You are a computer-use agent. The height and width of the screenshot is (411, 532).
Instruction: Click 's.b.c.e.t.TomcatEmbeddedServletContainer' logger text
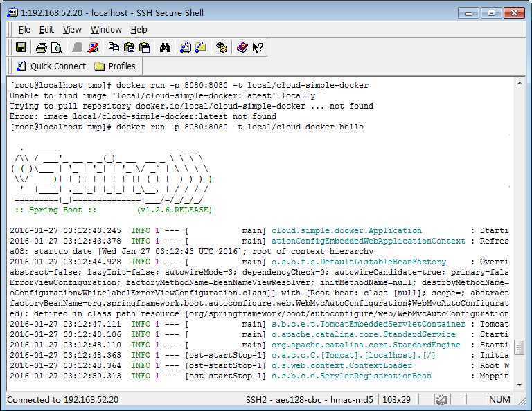click(368, 325)
